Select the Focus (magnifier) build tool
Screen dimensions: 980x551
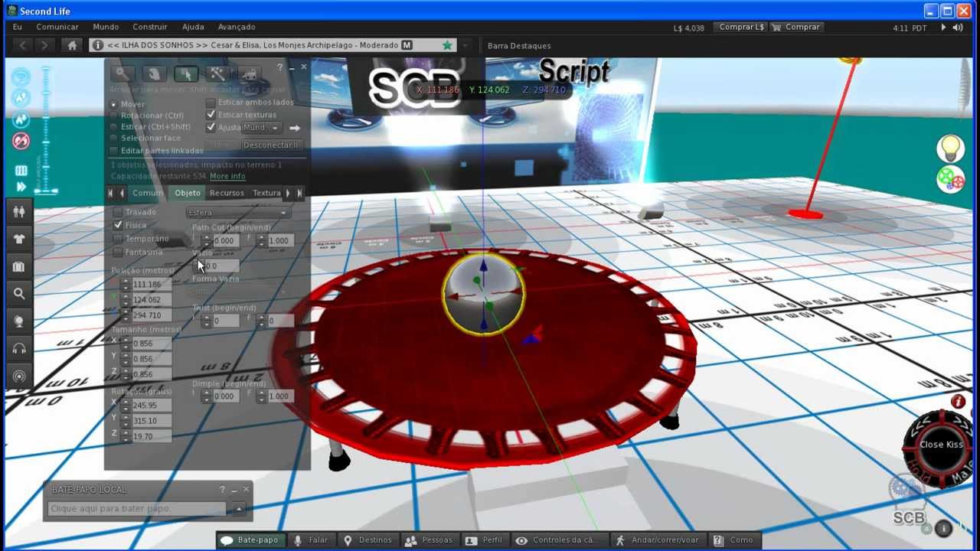[122, 73]
